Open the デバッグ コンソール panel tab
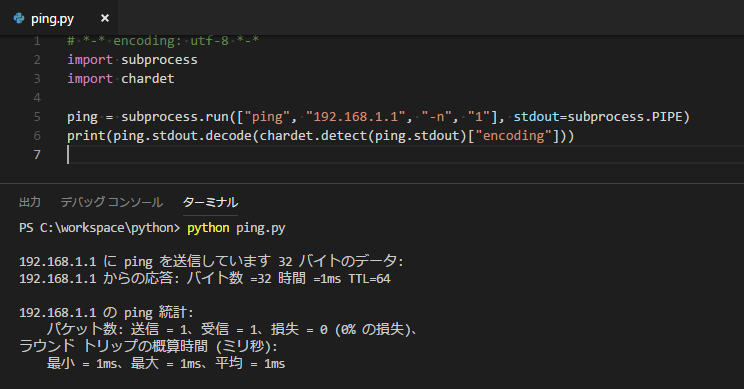 click(x=112, y=202)
